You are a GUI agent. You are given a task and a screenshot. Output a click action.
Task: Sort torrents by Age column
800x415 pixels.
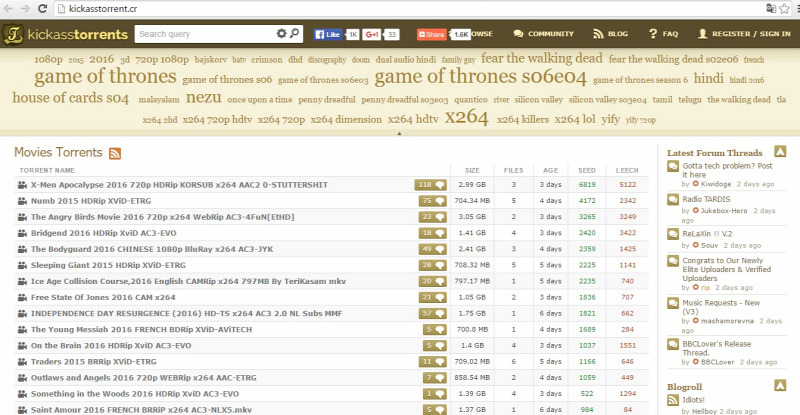[x=551, y=170]
